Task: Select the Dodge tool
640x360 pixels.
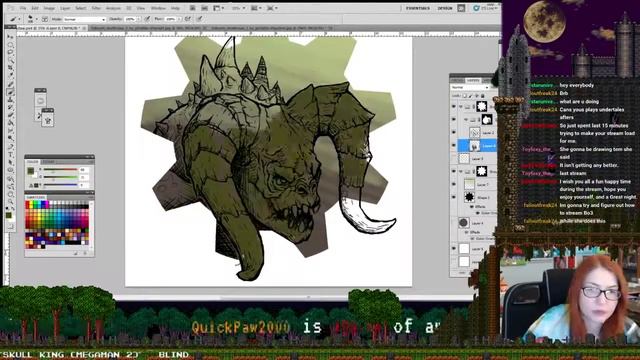Action: 10,139
